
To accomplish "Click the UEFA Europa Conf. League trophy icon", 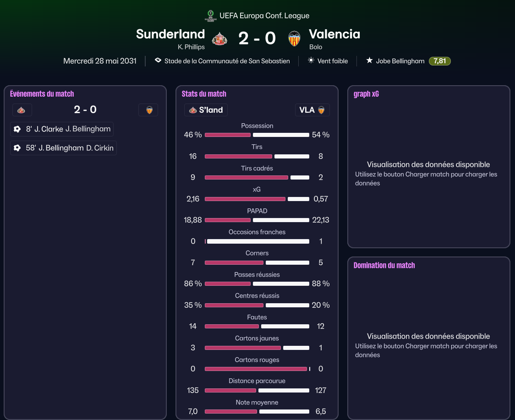I will click(210, 16).
